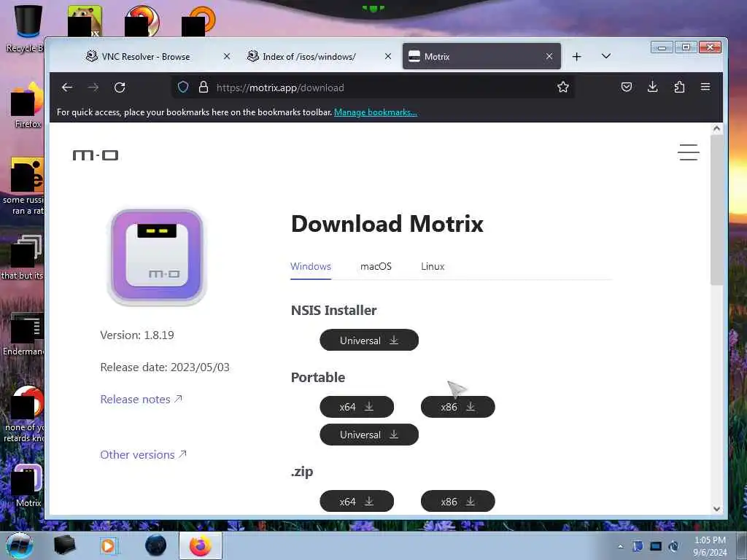Close the VNC Resolver tab

pyautogui.click(x=227, y=56)
